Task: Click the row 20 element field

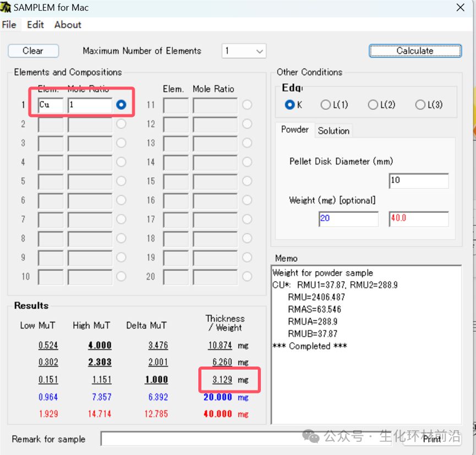Action: pos(176,277)
